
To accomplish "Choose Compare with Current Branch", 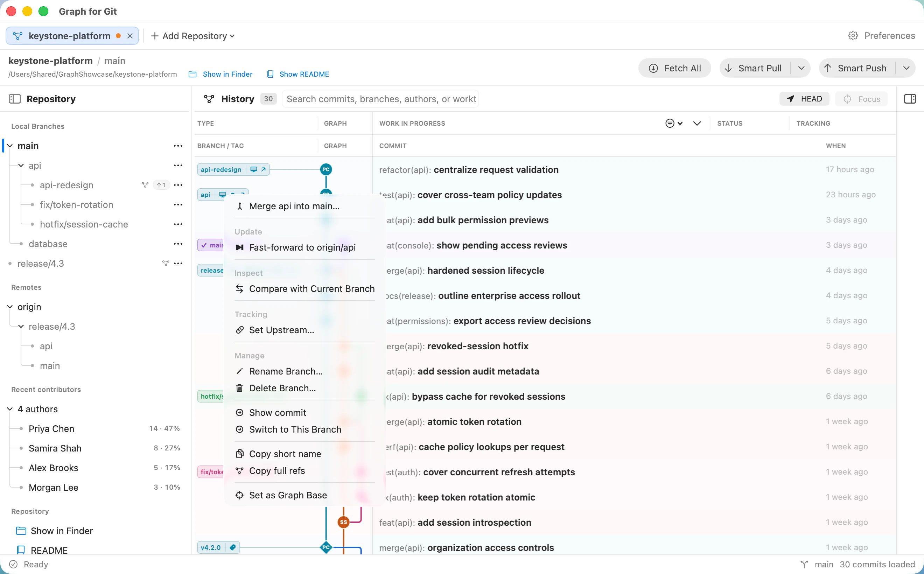I will pyautogui.click(x=305, y=289).
